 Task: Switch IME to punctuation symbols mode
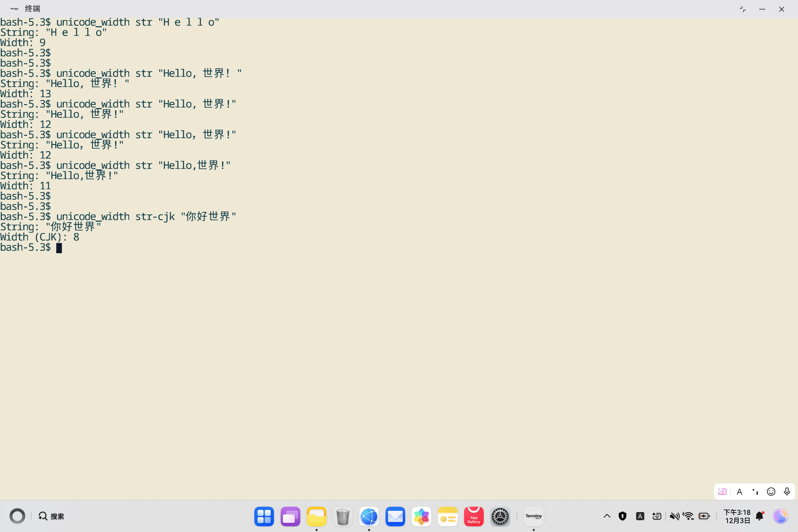[x=755, y=492]
